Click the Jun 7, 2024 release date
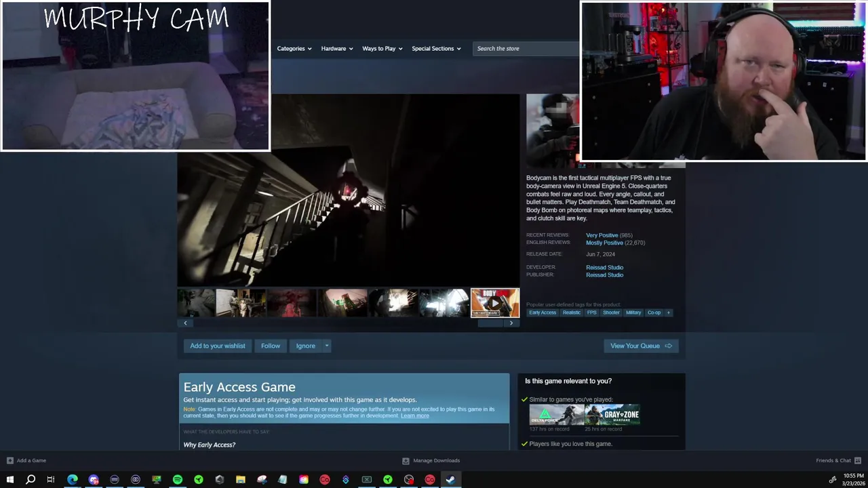 (x=600, y=254)
